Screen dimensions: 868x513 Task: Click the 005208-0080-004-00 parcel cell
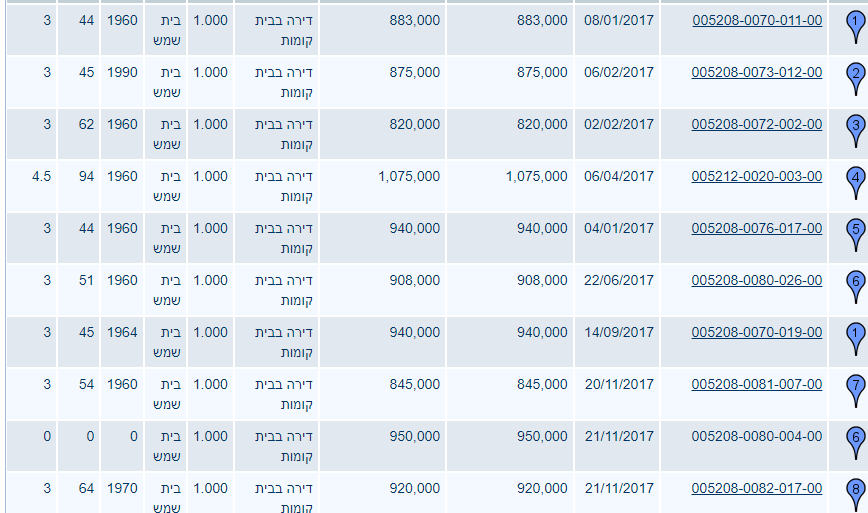click(757, 436)
